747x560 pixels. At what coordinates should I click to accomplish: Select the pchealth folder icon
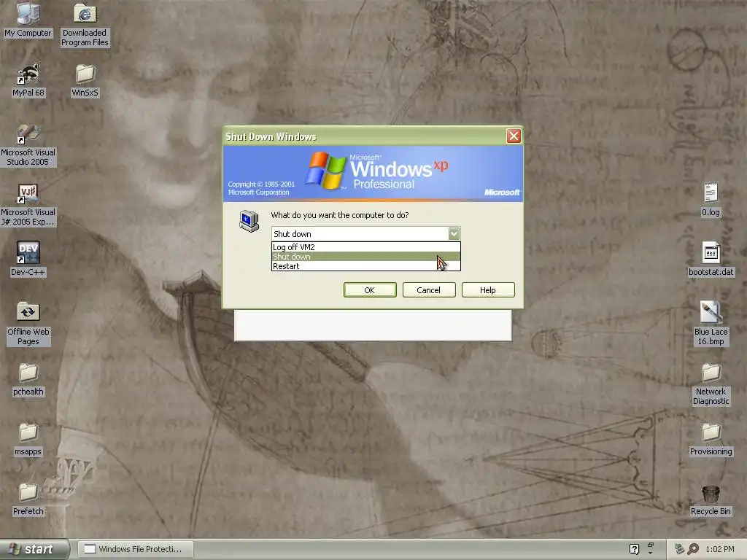[x=28, y=379]
